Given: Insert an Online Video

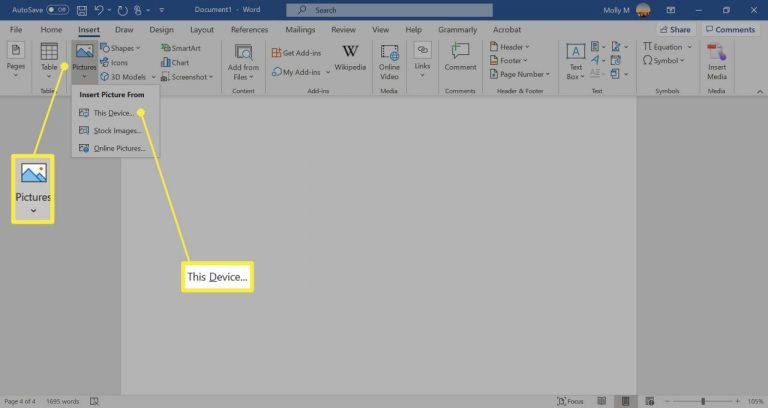Looking at the screenshot, I should coord(389,62).
